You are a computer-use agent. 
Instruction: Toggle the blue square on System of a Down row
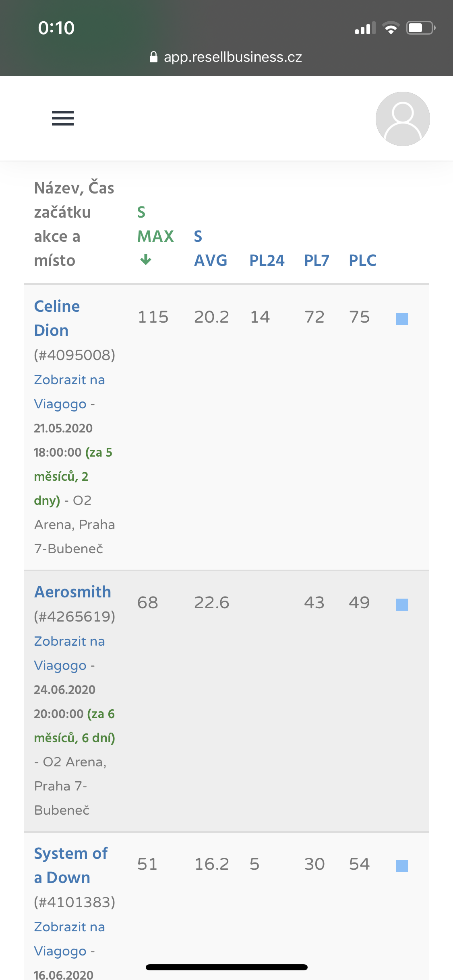coord(402,866)
